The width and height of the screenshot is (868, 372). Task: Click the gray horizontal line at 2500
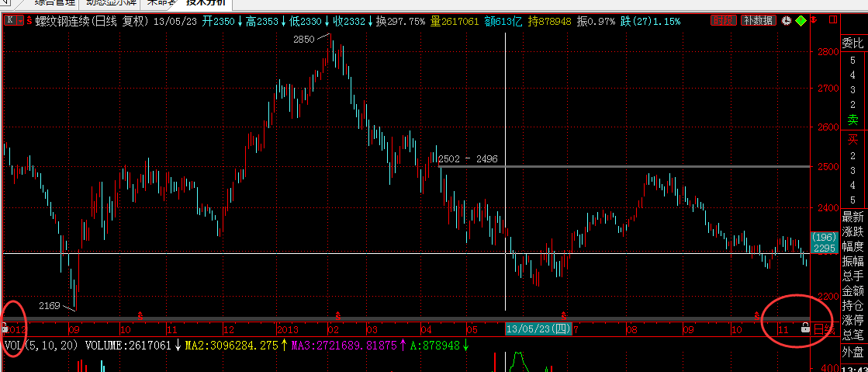(624, 166)
